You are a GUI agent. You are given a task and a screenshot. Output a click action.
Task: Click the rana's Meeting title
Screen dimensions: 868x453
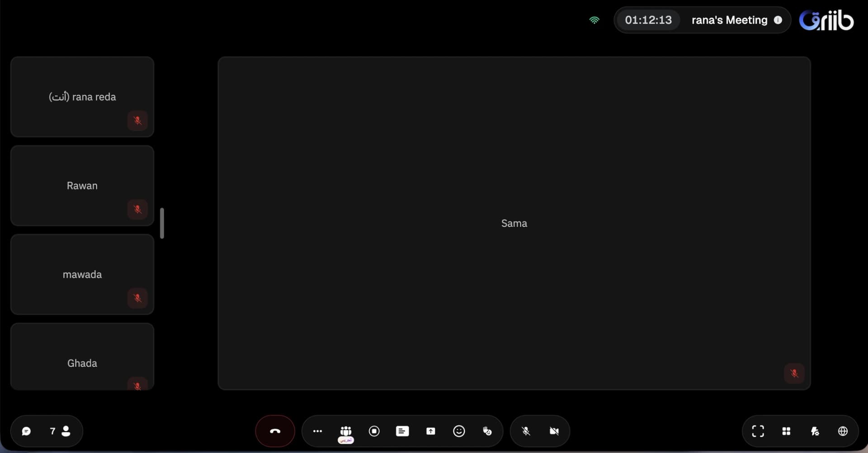729,20
